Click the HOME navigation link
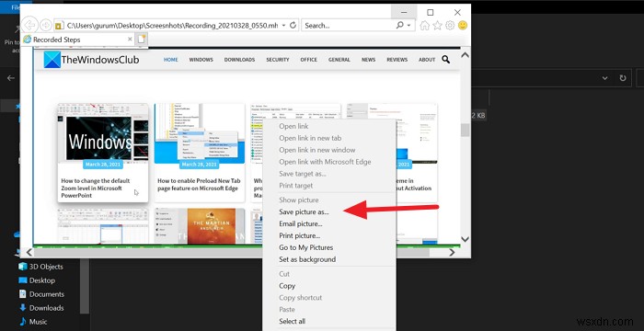644x331 pixels. (171, 60)
